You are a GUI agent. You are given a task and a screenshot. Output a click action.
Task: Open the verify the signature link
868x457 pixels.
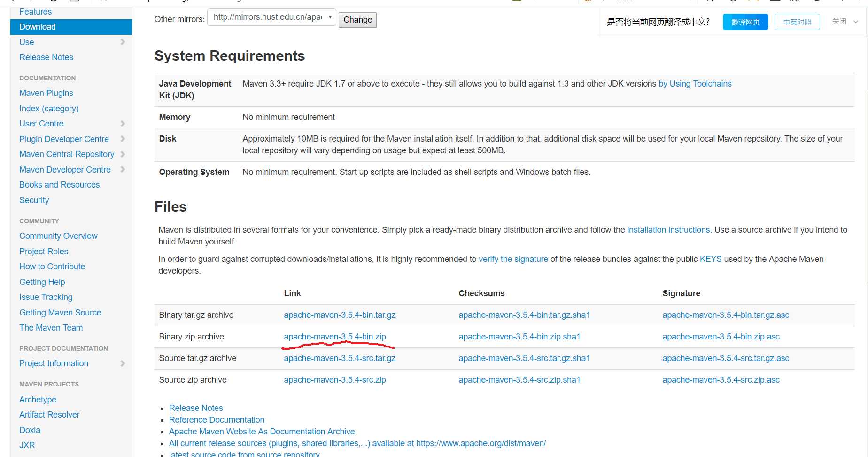coord(513,259)
